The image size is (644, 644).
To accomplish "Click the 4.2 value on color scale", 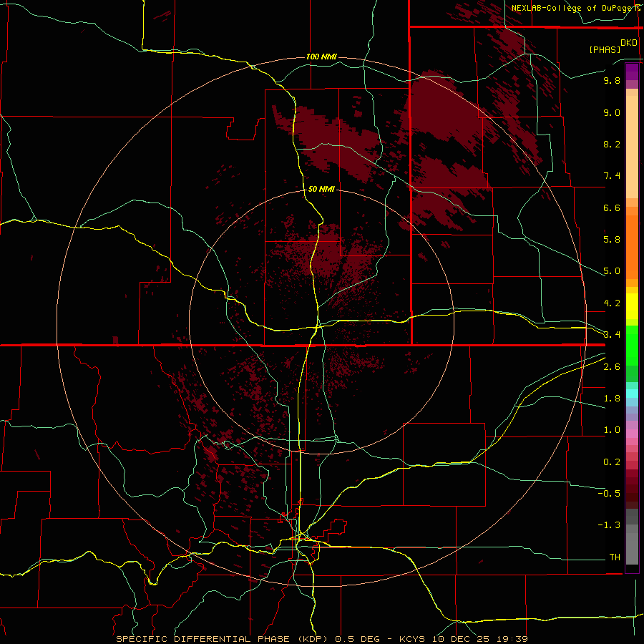I will (x=612, y=303).
